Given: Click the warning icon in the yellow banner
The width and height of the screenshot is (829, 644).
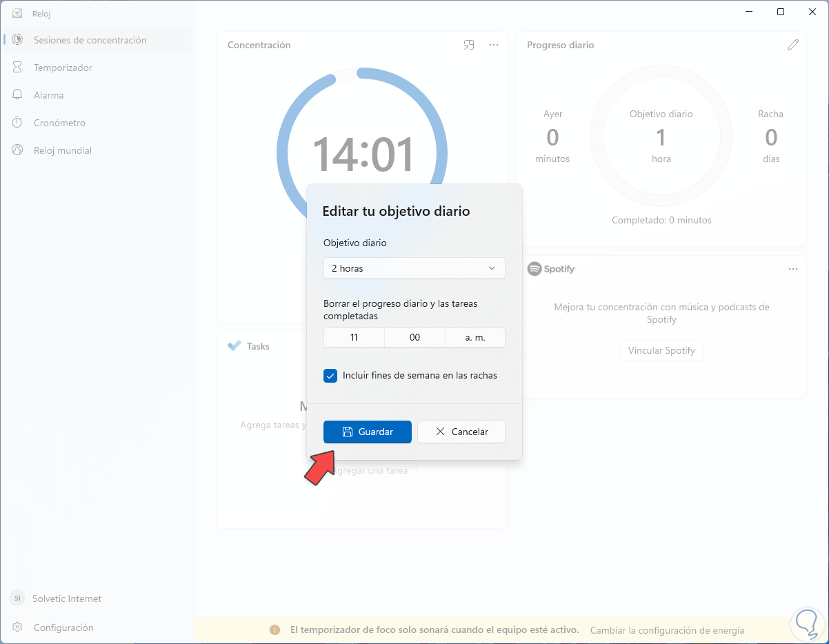Looking at the screenshot, I should (274, 630).
